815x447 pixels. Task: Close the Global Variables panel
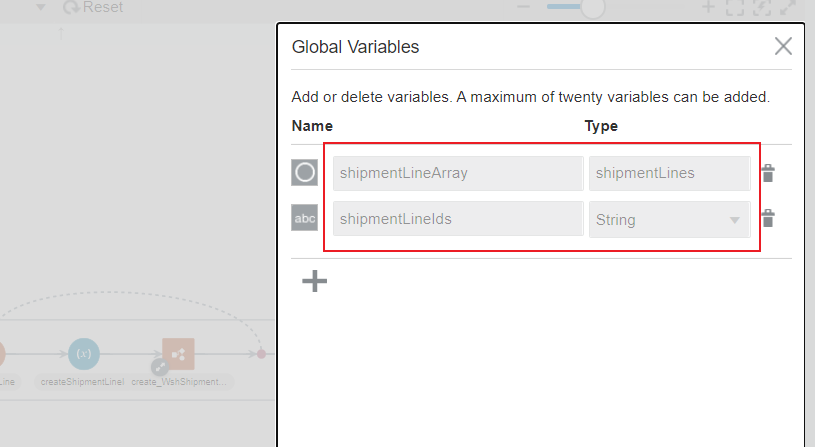coord(783,46)
